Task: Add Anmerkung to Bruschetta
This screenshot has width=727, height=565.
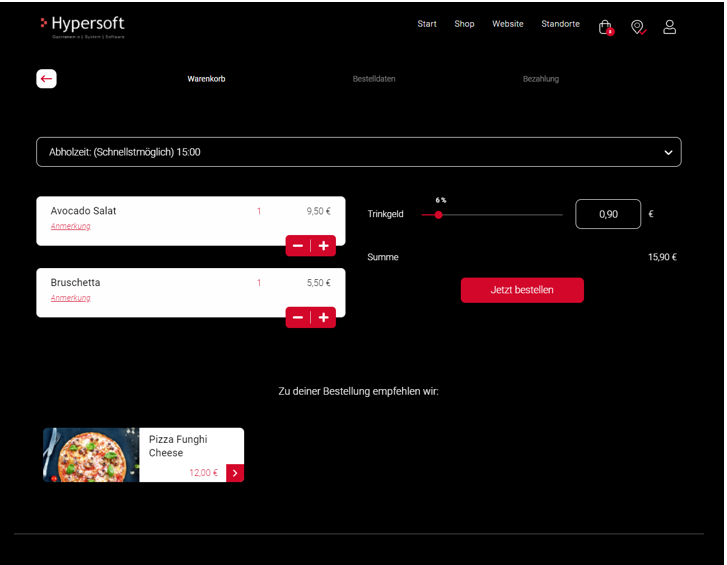Action: [71, 299]
